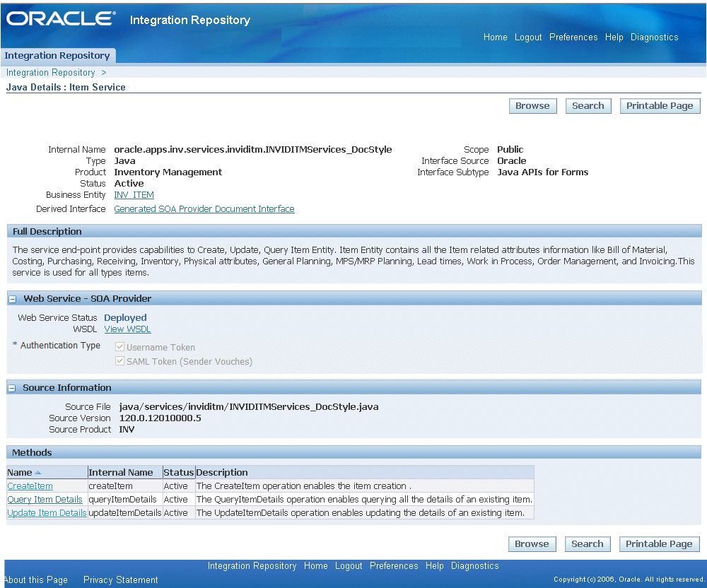The image size is (707, 588).
Task: Open the Integration Repository tab
Action: [57, 55]
